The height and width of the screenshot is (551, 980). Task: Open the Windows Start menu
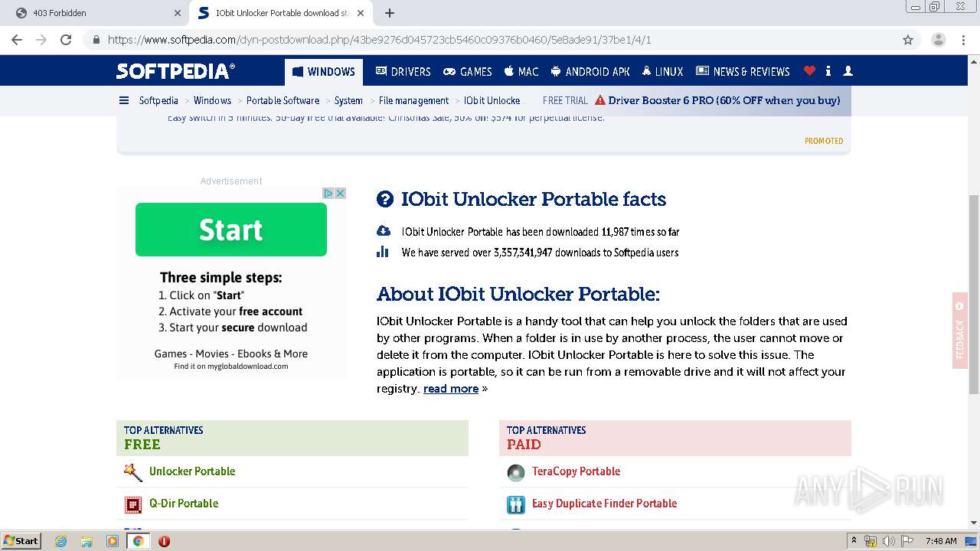click(x=21, y=540)
